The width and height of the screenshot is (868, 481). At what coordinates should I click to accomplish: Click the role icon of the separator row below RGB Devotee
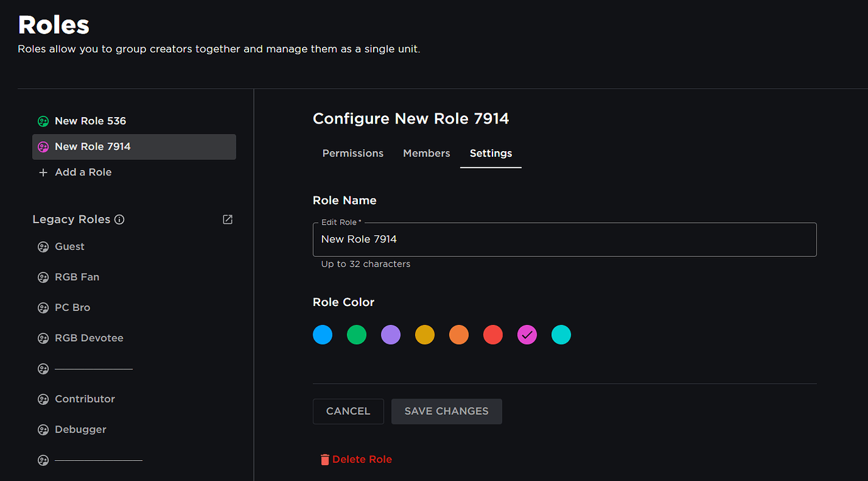(x=43, y=369)
